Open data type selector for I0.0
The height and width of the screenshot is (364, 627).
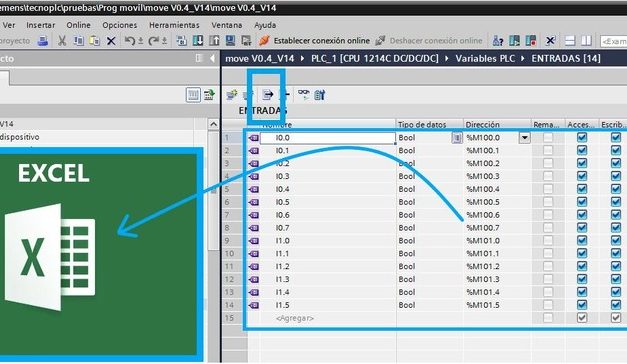pyautogui.click(x=457, y=138)
